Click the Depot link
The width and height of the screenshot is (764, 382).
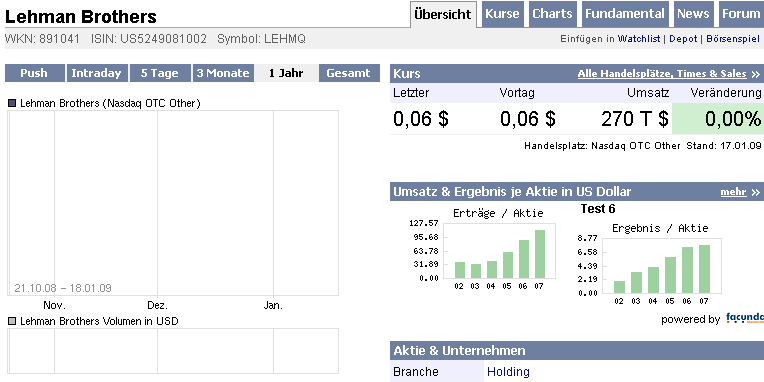683,39
